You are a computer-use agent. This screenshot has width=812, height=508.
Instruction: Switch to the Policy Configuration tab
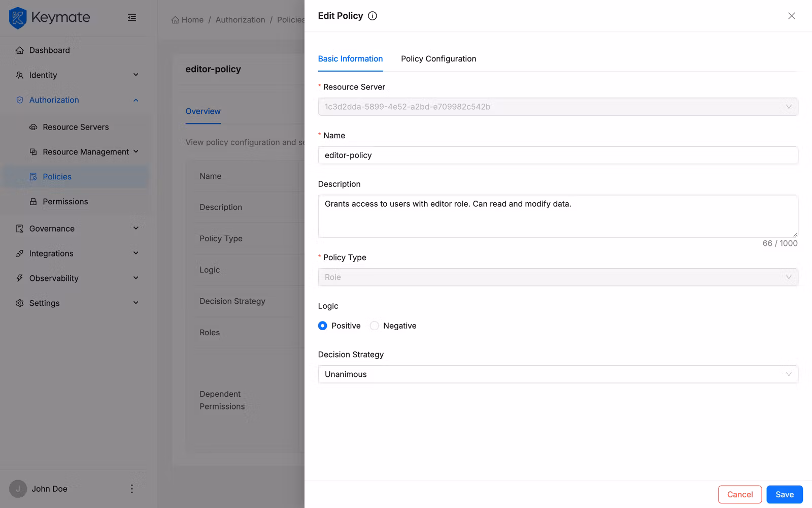point(438,58)
